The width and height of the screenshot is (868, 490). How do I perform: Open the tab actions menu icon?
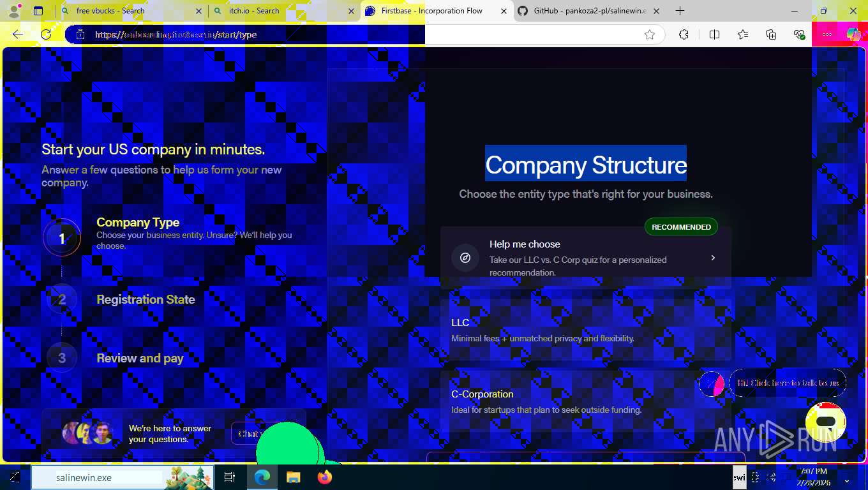[38, 11]
